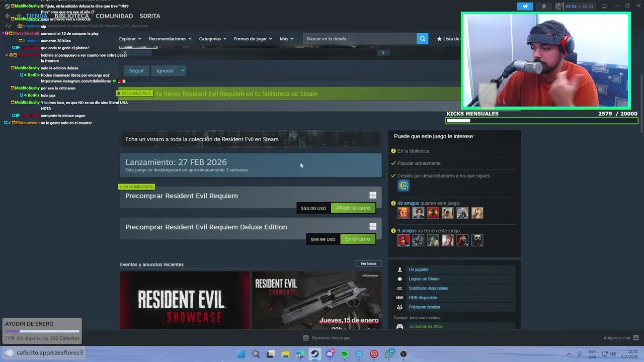Click the download icon beside Gestionar descargas
The image size is (644, 362).
(306, 338)
